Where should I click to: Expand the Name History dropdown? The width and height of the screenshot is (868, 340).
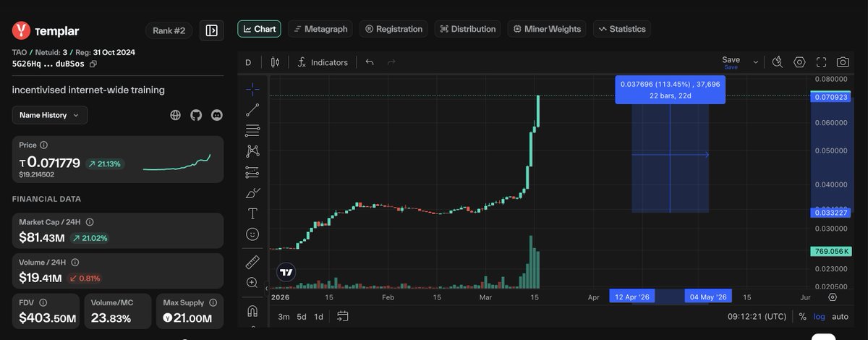click(50, 115)
